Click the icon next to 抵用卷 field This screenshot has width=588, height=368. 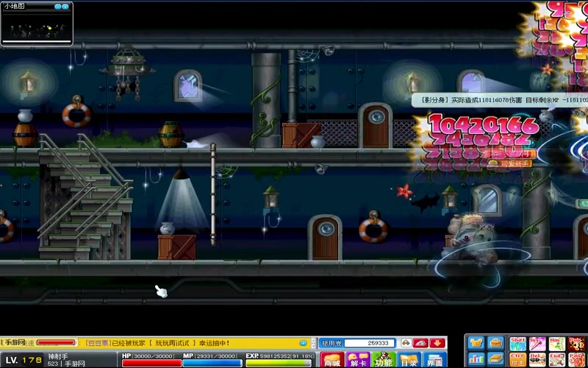tap(406, 343)
